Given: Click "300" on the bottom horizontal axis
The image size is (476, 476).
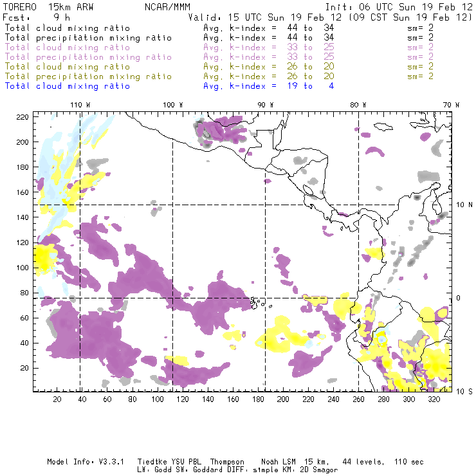Looking at the screenshot, I should coord(409,399).
